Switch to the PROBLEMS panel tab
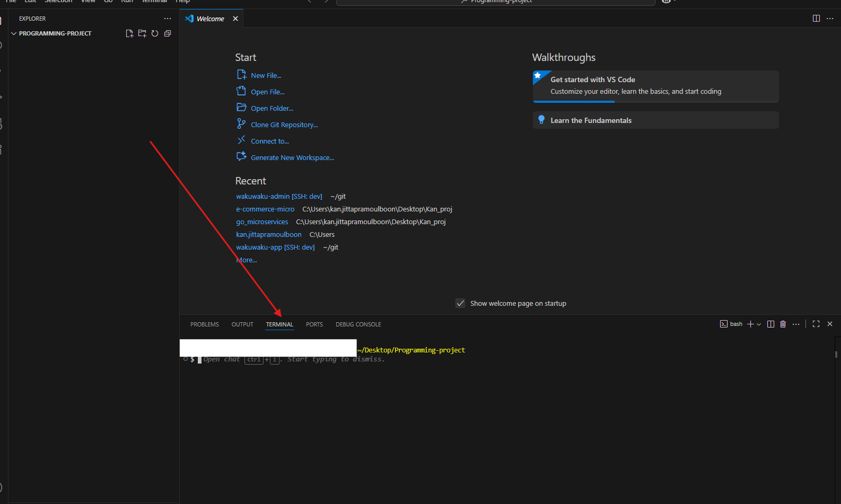This screenshot has height=504, width=841. tap(204, 324)
